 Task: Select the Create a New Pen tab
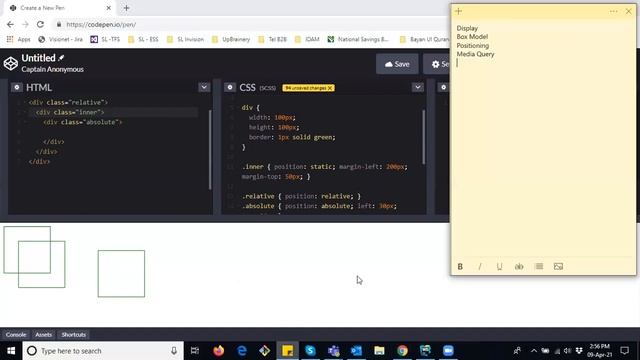(59, 8)
